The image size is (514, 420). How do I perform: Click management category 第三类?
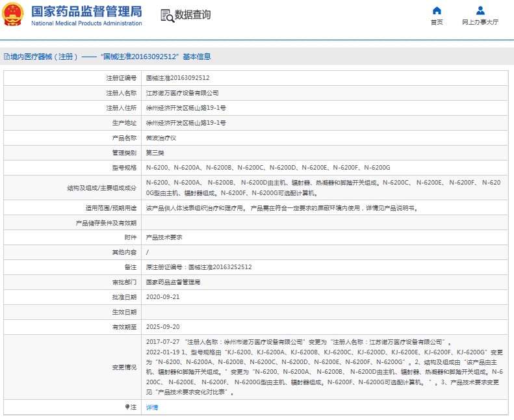155,153
